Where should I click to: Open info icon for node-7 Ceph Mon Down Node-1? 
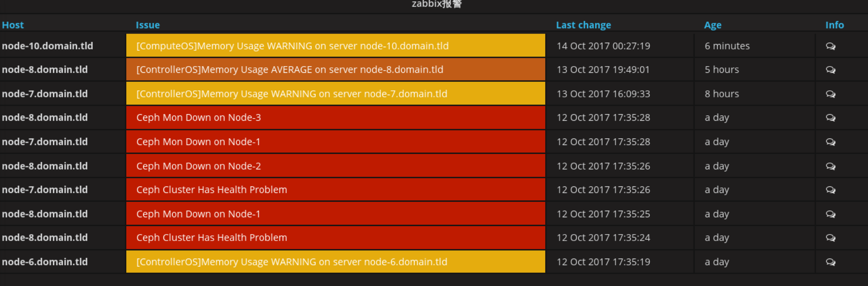(830, 142)
